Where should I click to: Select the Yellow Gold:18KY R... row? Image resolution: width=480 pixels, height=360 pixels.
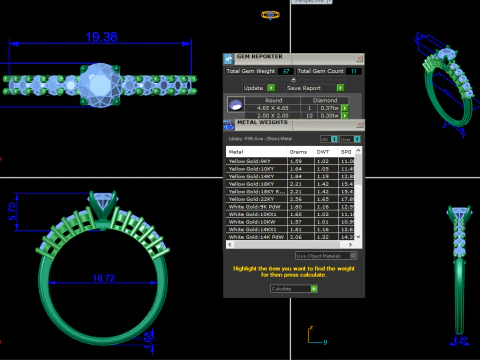pos(290,192)
